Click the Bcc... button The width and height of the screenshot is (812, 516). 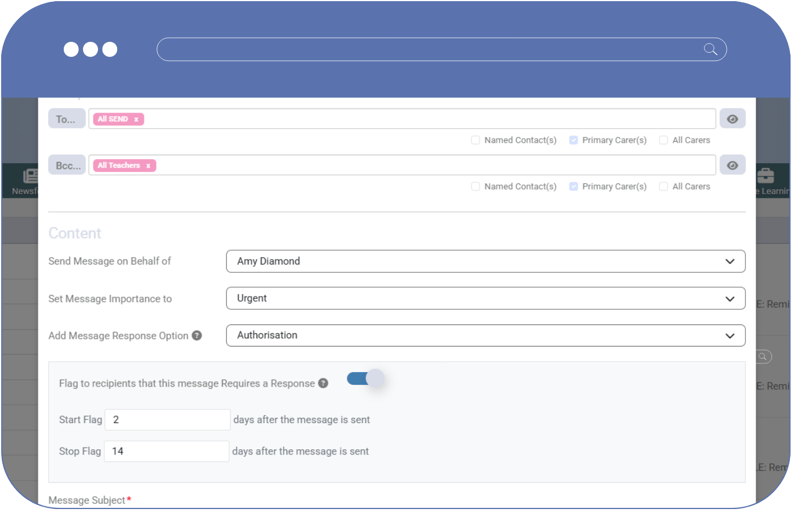(x=67, y=165)
